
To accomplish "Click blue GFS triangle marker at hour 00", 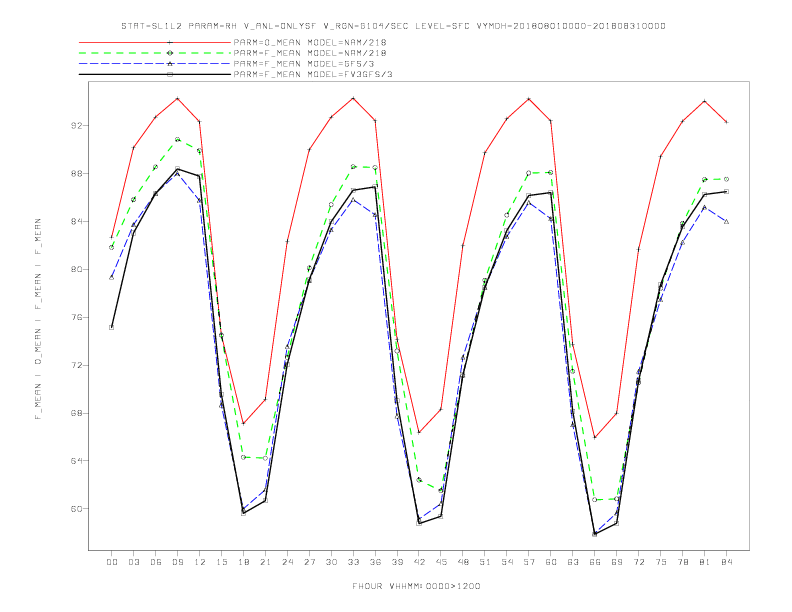I will [112, 277].
